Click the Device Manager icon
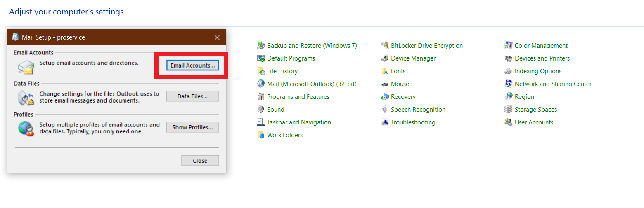This screenshot has width=644, height=208. (x=384, y=58)
